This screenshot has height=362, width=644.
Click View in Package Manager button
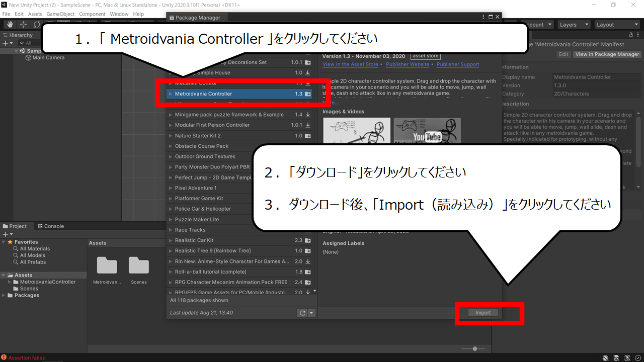pyautogui.click(x=607, y=54)
